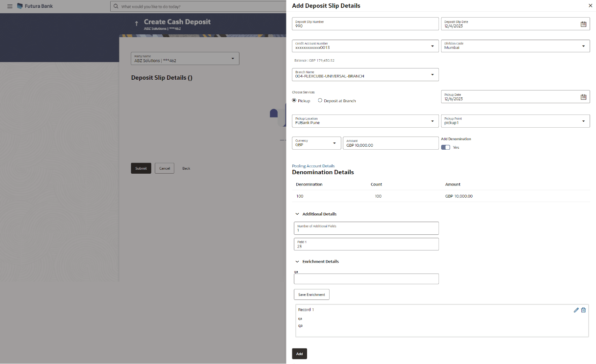Click the Amount column header in Denomination Details
The height and width of the screenshot is (364, 596).
(x=453, y=184)
